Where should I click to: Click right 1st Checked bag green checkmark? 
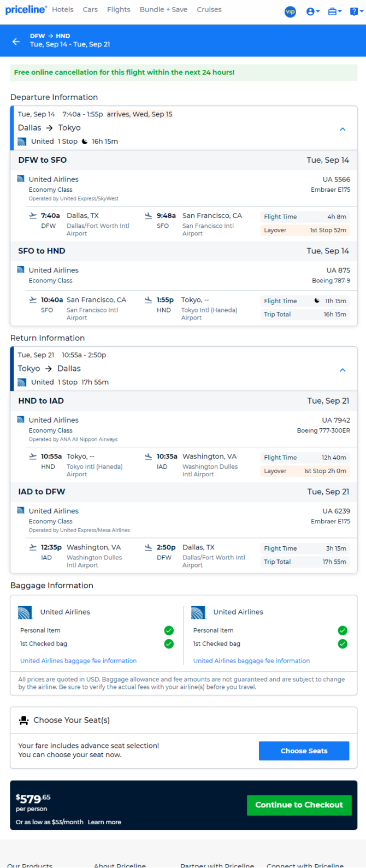pyautogui.click(x=343, y=644)
